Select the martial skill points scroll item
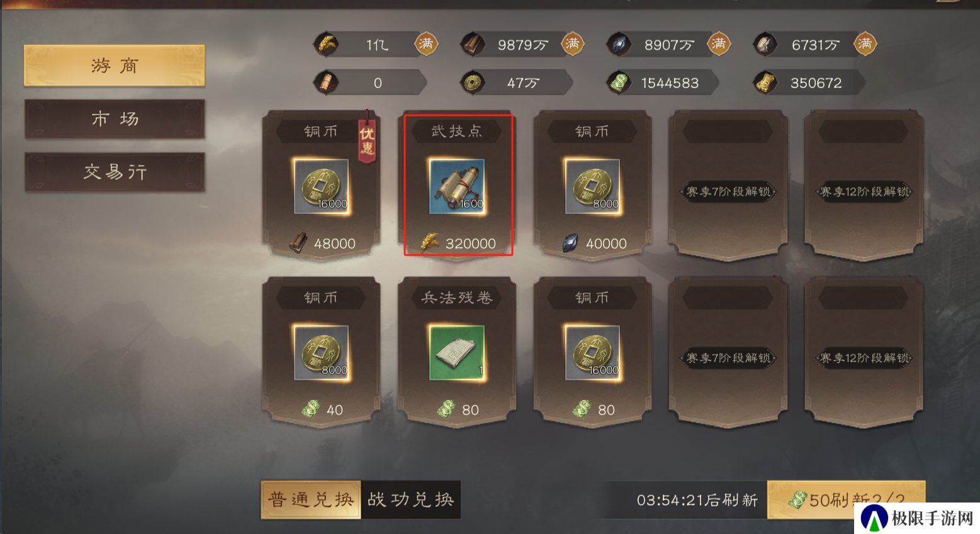Image resolution: width=980 pixels, height=534 pixels. point(458,185)
